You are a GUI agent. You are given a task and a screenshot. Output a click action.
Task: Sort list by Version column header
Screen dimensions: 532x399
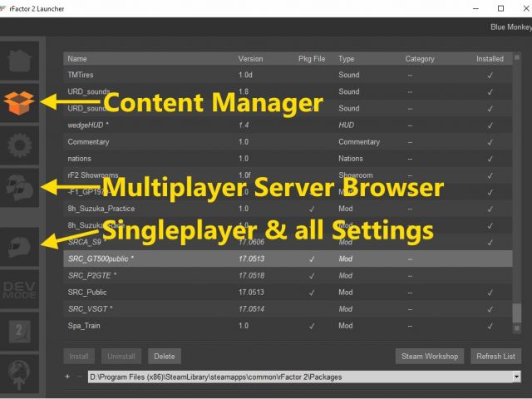tap(250, 59)
